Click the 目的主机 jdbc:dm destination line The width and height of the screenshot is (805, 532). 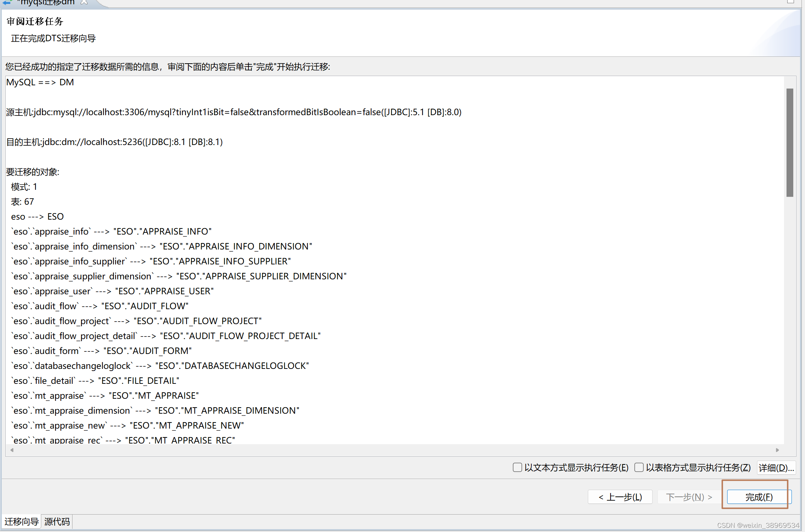click(114, 142)
